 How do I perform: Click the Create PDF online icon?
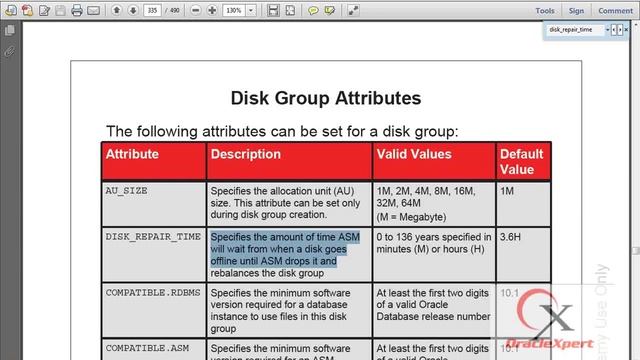[x=11, y=10]
